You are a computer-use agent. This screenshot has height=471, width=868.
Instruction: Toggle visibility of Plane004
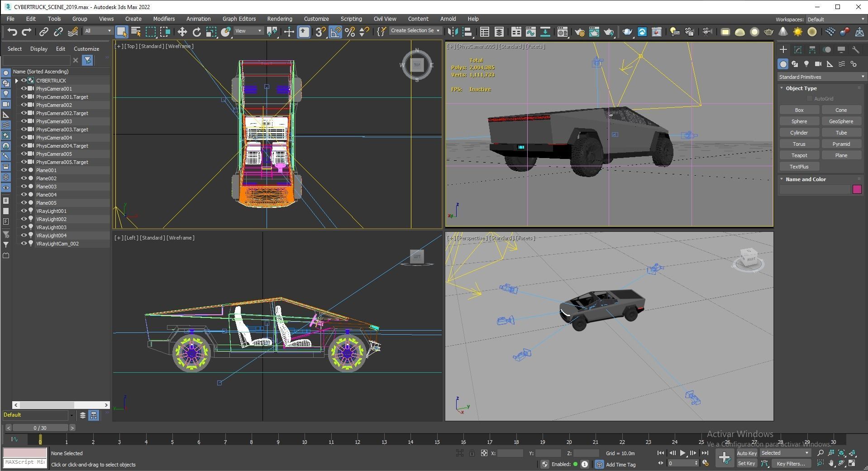24,195
